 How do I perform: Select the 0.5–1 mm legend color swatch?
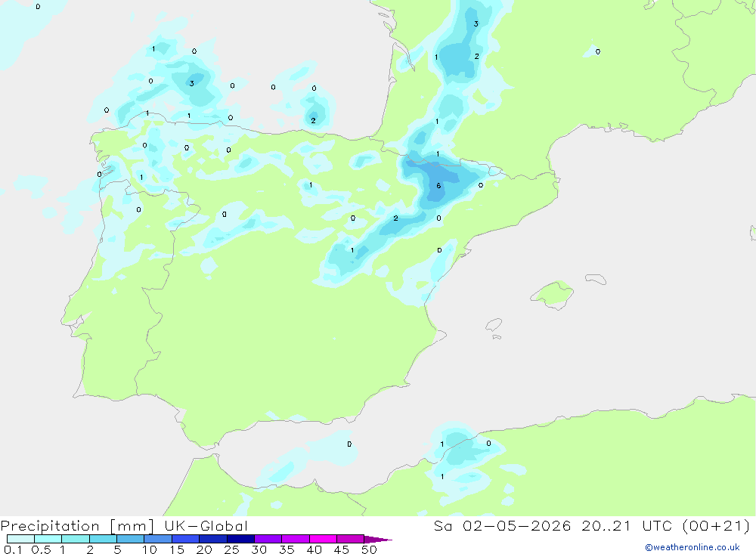pos(48,539)
